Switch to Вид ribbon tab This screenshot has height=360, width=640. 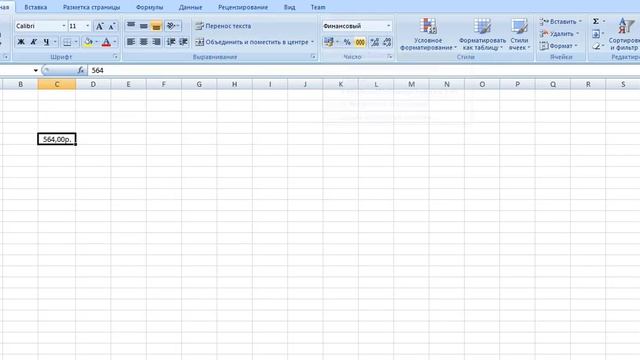289,7
